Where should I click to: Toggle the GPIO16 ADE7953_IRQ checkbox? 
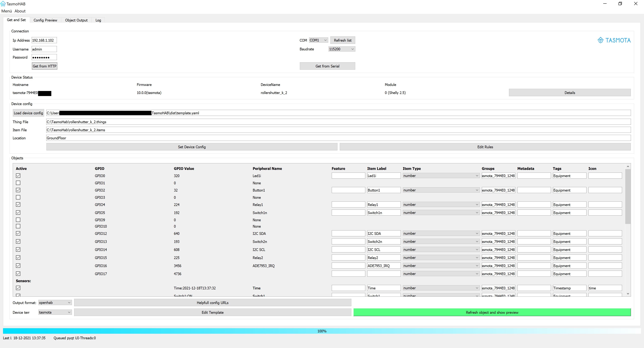coord(18,266)
